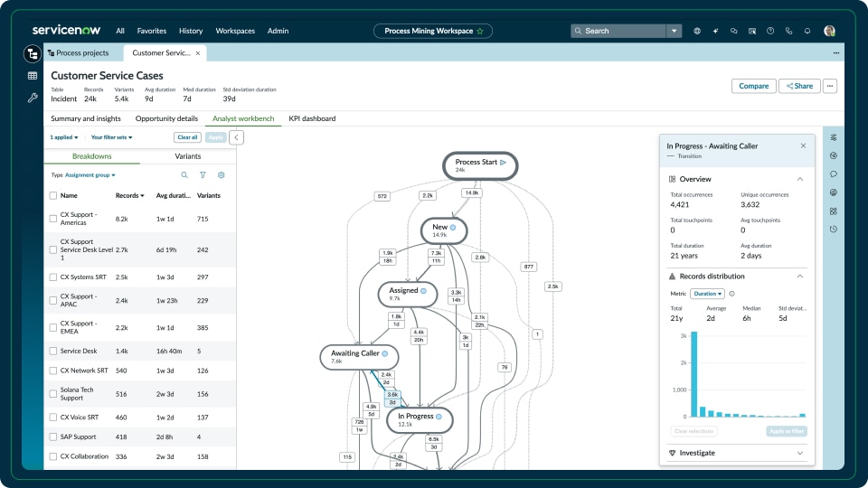Image resolution: width=868 pixels, height=488 pixels.
Task: Click the Compare button
Action: [753, 86]
